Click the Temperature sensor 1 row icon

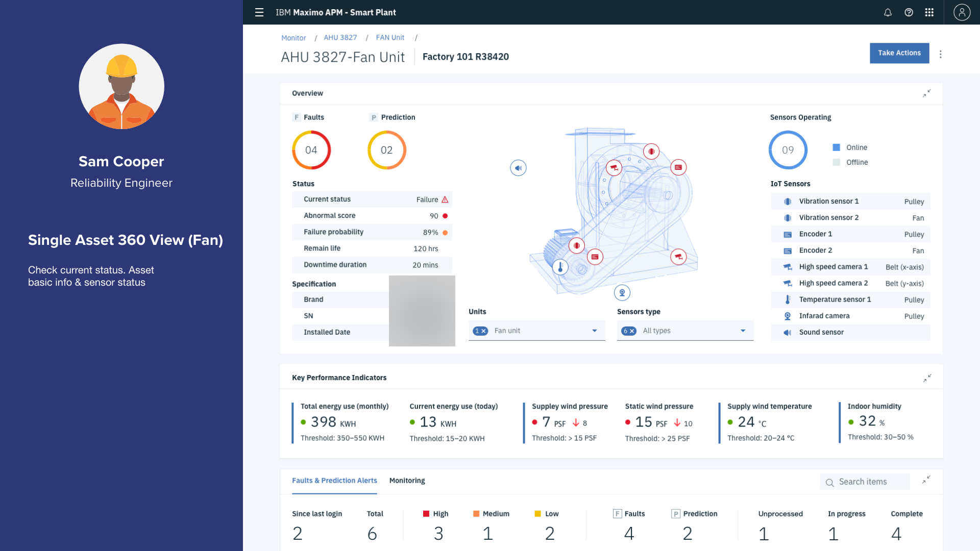click(788, 299)
